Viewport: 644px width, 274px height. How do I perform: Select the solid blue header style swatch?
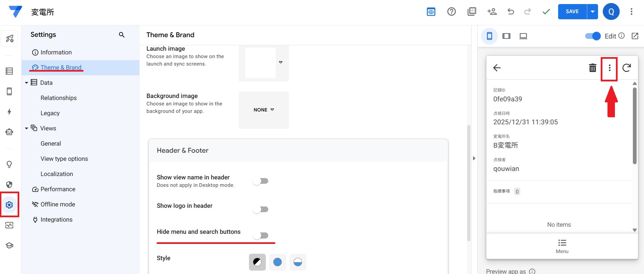coord(277,262)
